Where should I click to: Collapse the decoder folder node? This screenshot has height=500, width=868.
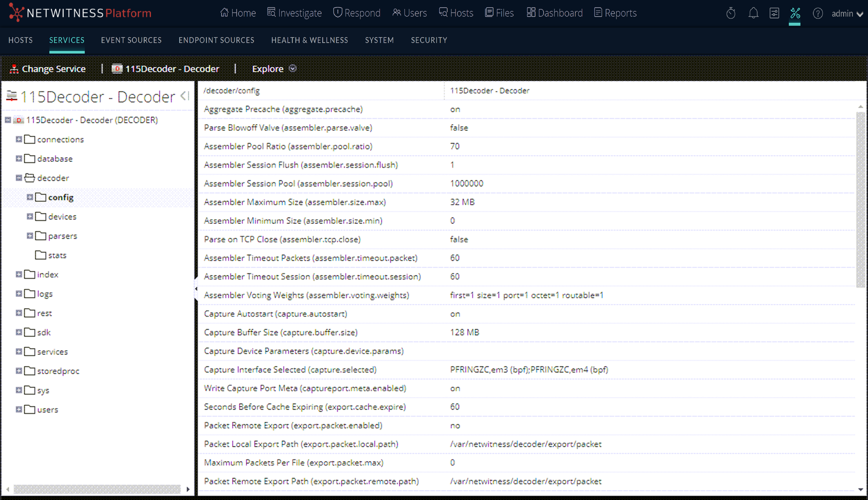pos(19,178)
